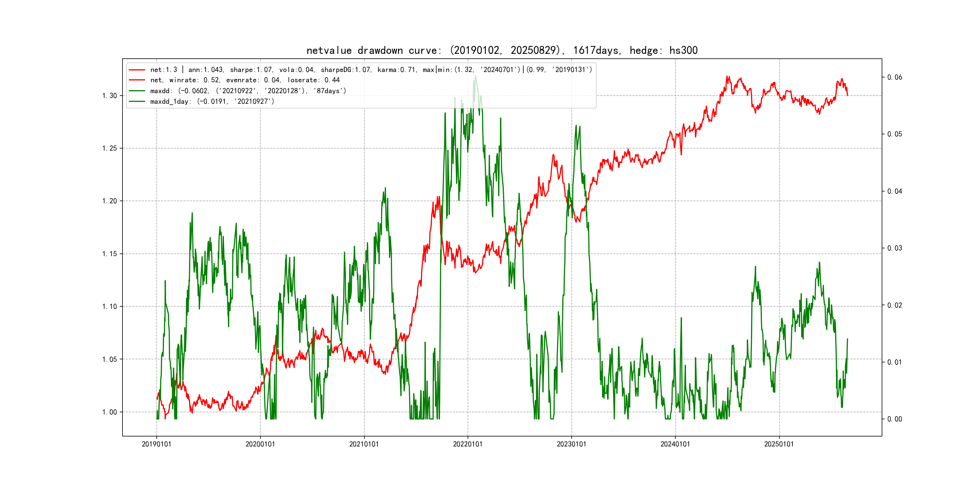Select the maxdd -0.0602 legend text

tap(248, 91)
